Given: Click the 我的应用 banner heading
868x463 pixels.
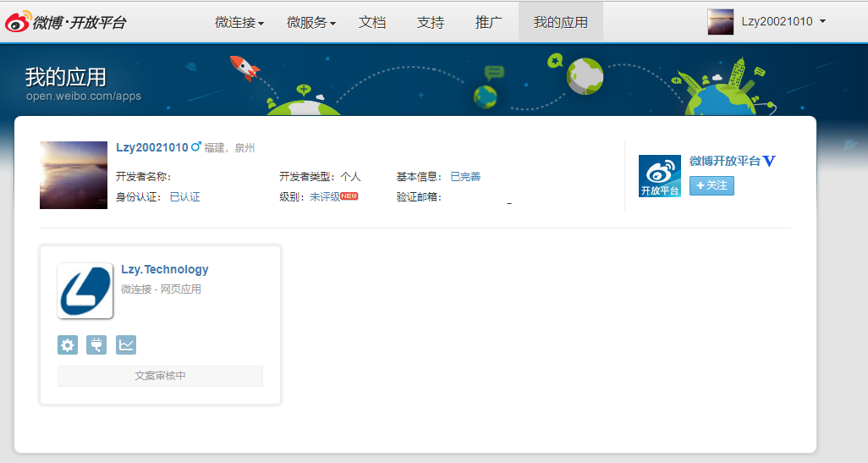Looking at the screenshot, I should pyautogui.click(x=65, y=77).
